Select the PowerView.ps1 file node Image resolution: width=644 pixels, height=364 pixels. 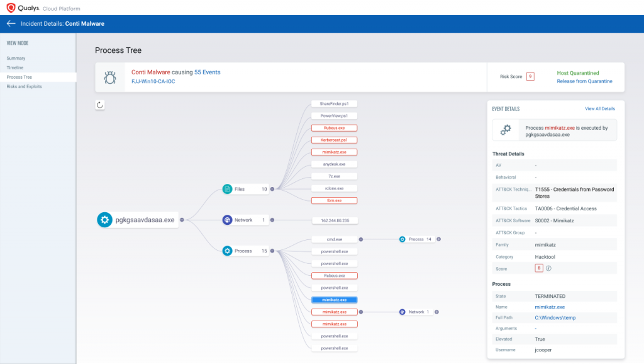[x=335, y=116]
